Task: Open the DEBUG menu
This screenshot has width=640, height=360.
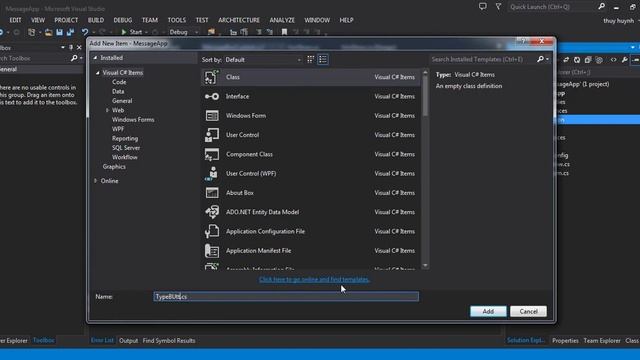Action: pos(123,20)
